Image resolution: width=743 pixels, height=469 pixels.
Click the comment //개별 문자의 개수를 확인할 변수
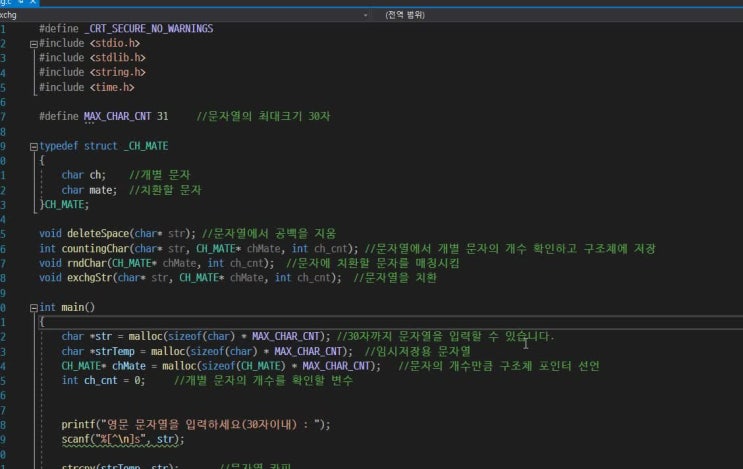tap(263, 380)
